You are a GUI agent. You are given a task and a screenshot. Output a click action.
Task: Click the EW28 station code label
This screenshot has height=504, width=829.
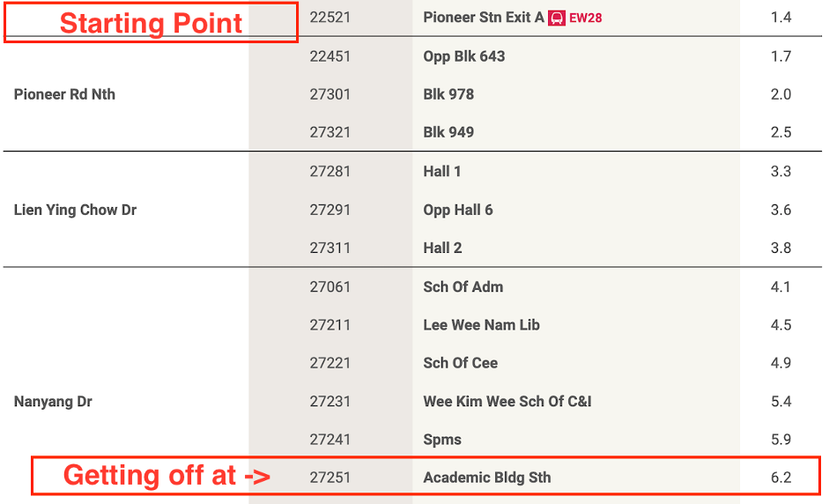(586, 18)
